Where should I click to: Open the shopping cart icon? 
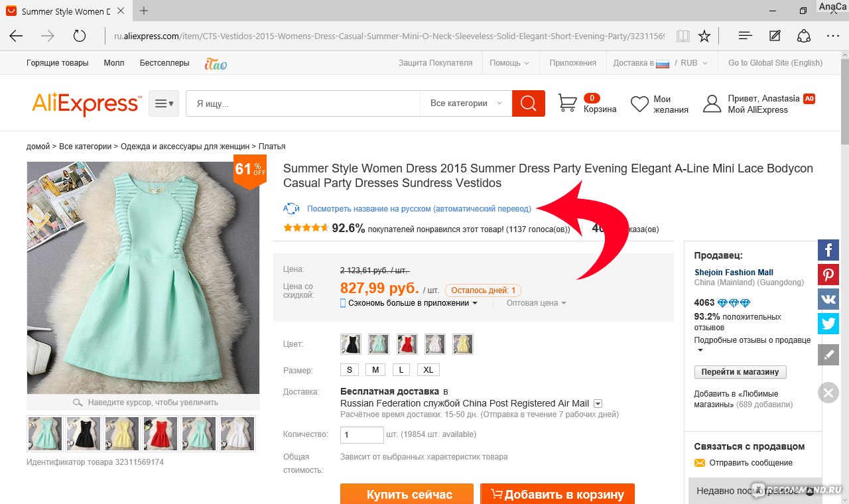pos(567,103)
